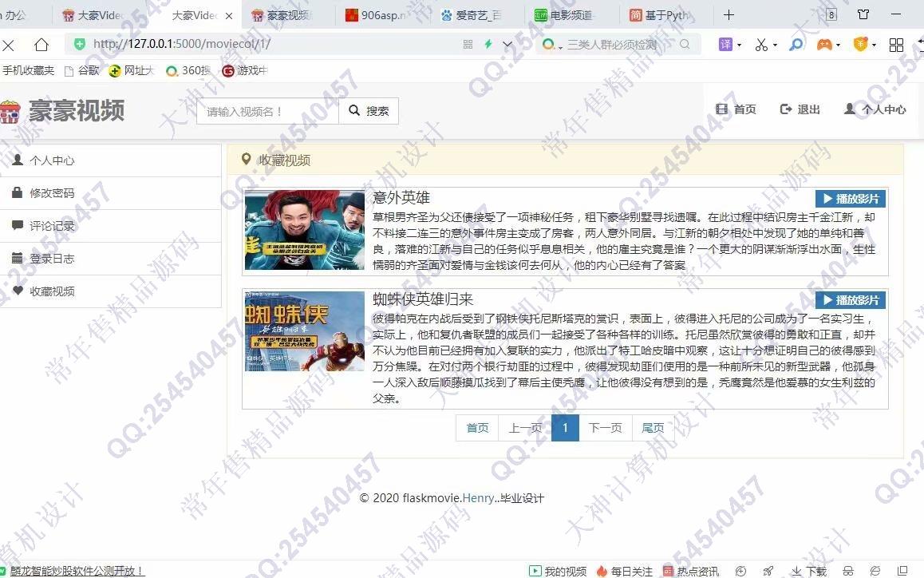Viewport: 924px width, 578px height.
Task: Open 下载 downloads in the status bar
Action: (809, 571)
